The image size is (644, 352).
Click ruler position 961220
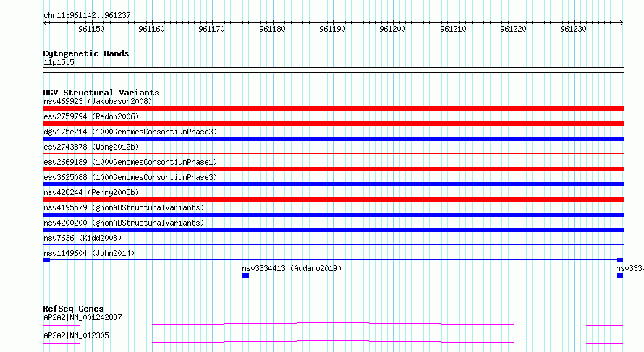[x=513, y=29]
